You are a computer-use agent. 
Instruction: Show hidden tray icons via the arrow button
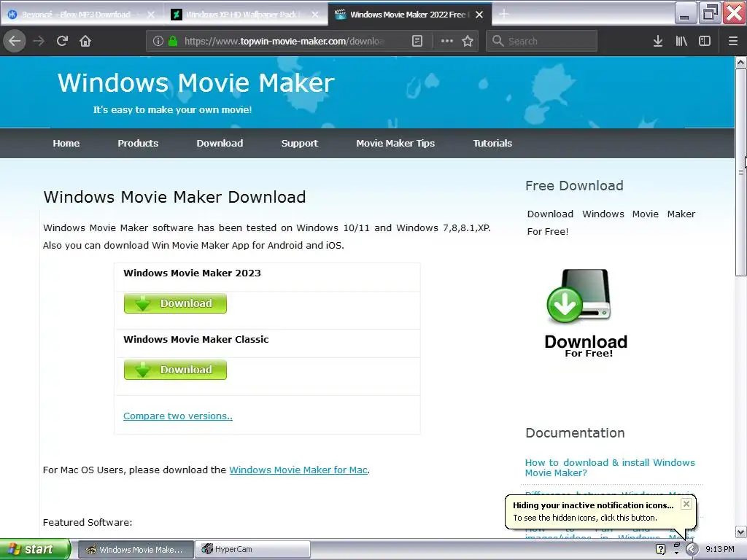(x=692, y=549)
